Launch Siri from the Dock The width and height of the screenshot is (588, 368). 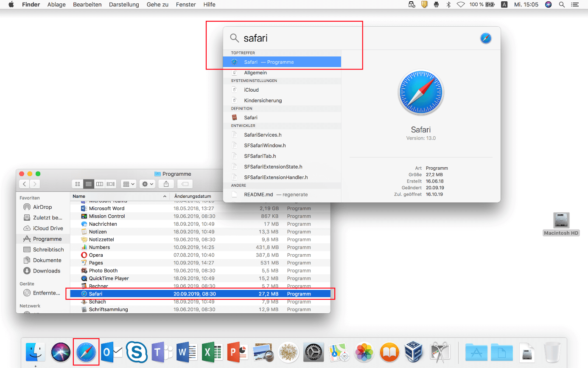[61, 352]
